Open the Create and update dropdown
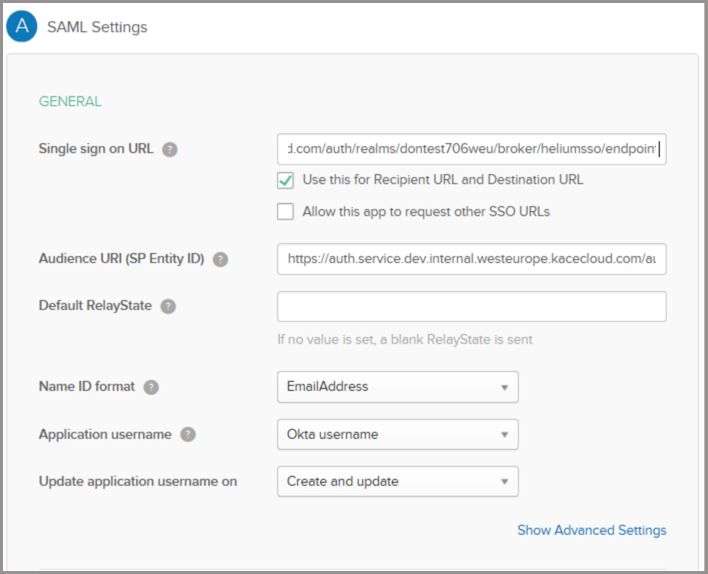 pyautogui.click(x=397, y=482)
